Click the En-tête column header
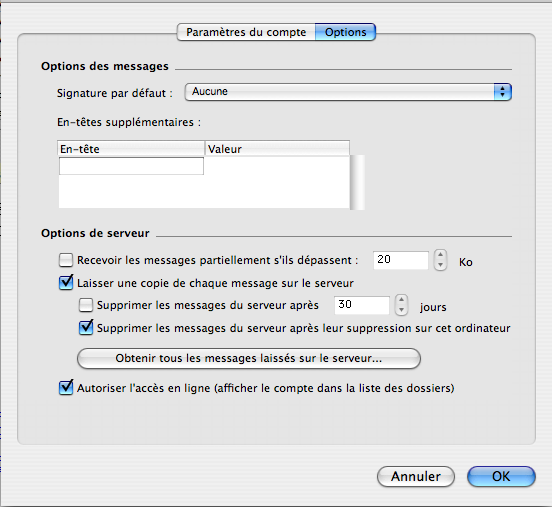The image size is (552, 507). coord(131,149)
